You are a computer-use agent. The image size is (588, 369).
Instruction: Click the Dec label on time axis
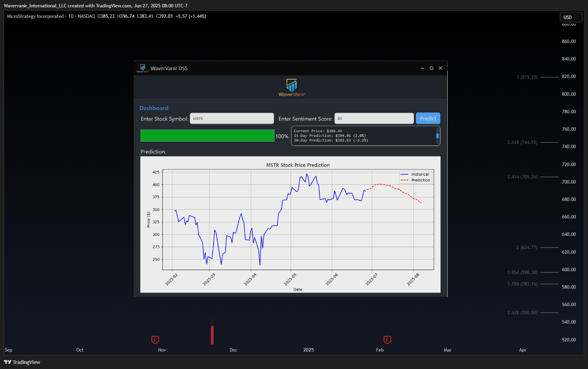click(233, 350)
